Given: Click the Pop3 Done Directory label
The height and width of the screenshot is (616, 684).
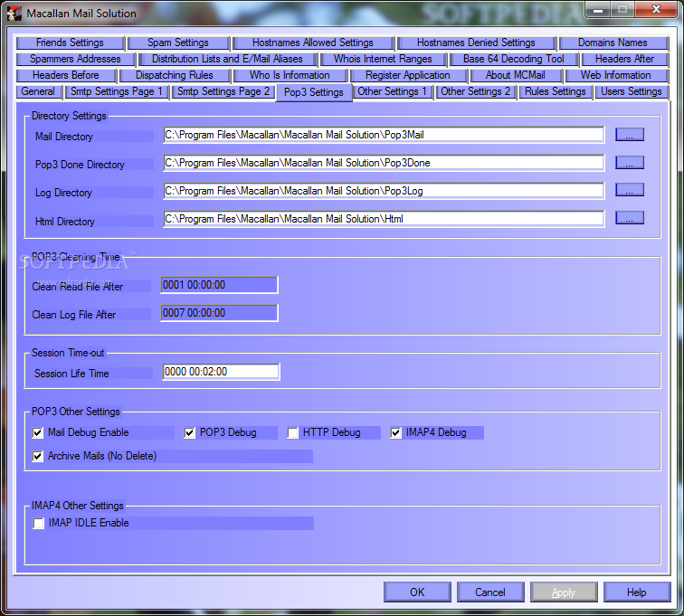Looking at the screenshot, I should coord(80,165).
